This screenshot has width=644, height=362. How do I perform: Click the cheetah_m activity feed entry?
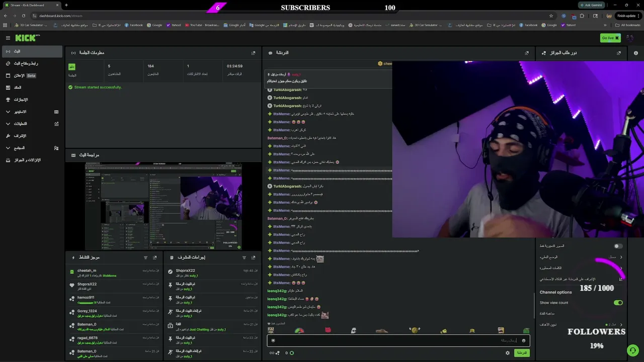[x=114, y=273]
